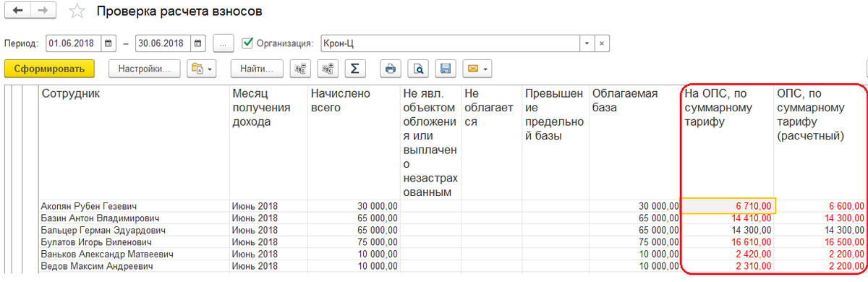Select cell 6 710,00 for Акопян
Image resolution: width=868 pixels, height=282 pixels.
tap(728, 206)
